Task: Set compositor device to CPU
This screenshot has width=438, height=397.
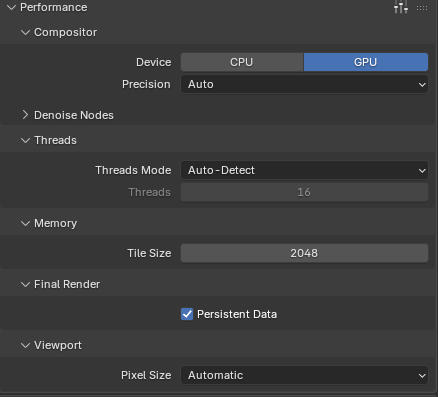Action: pos(242,62)
